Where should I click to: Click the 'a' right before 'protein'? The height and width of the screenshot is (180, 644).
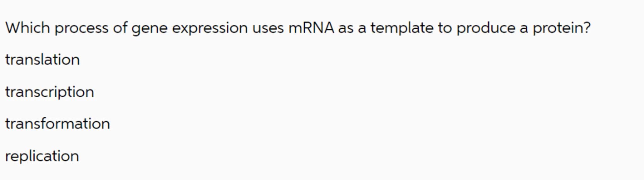[x=524, y=28]
